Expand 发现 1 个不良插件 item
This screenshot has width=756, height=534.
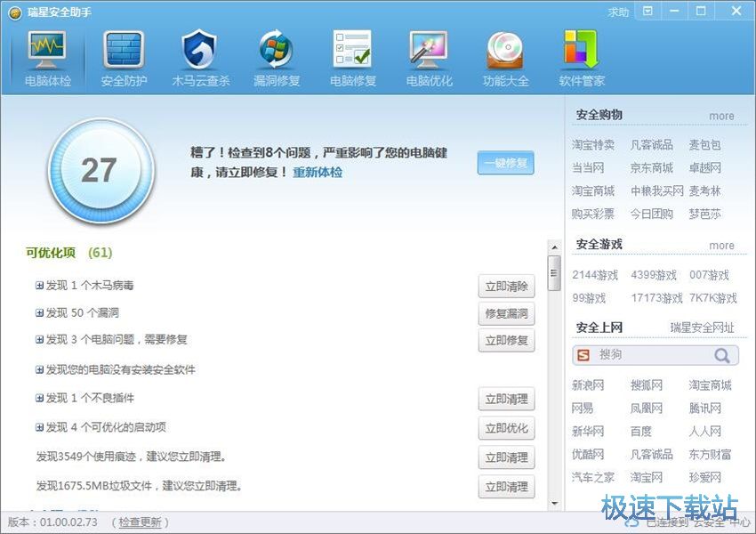39,398
